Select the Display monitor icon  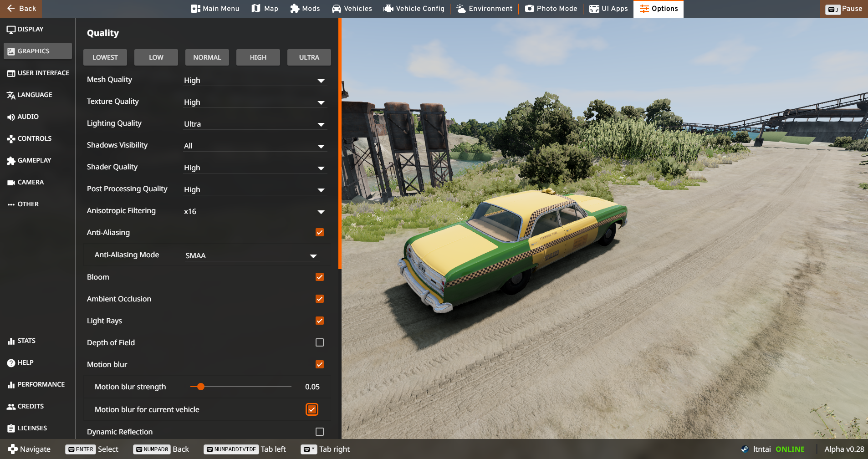click(11, 30)
